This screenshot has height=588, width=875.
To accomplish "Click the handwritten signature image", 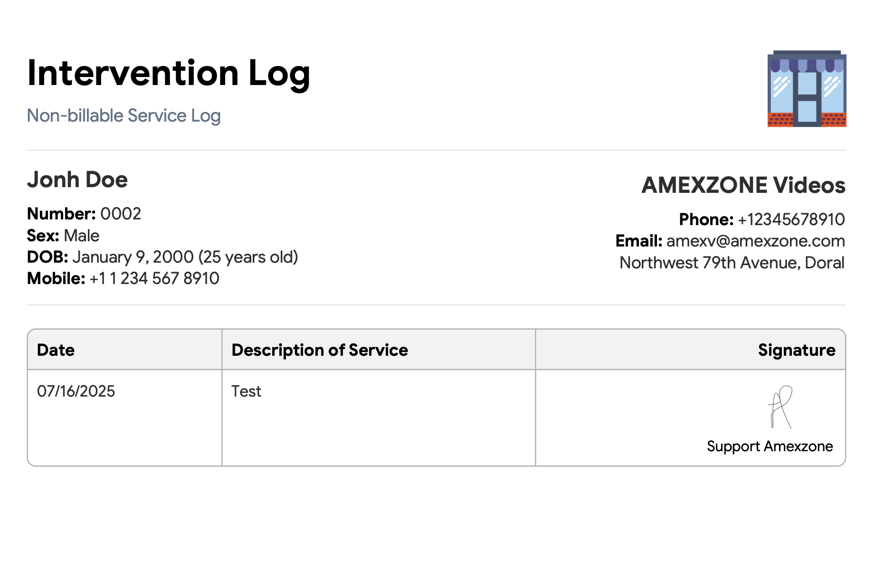I will [x=780, y=407].
